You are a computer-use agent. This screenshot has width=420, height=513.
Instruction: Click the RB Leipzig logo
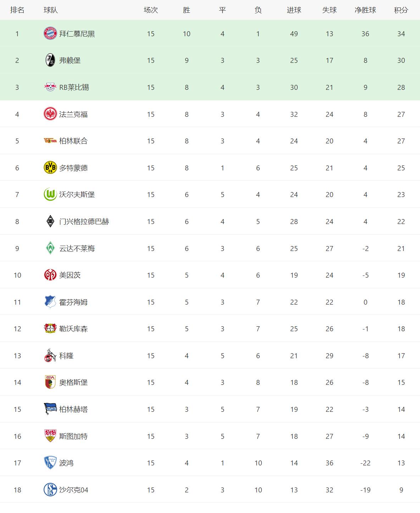point(50,87)
